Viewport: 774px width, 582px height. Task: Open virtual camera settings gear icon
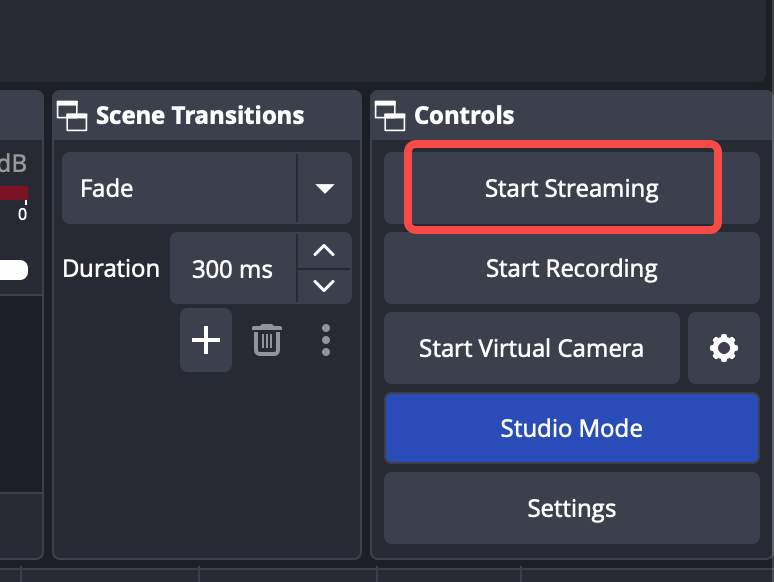click(x=724, y=348)
